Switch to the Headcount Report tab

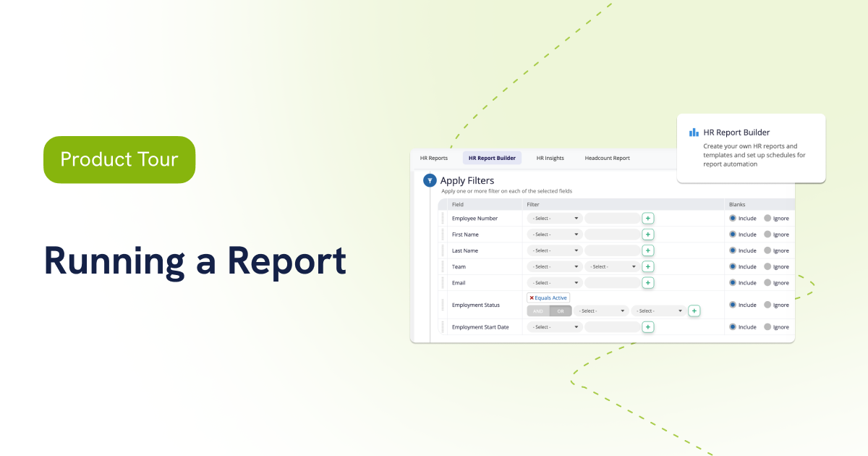[x=608, y=158]
